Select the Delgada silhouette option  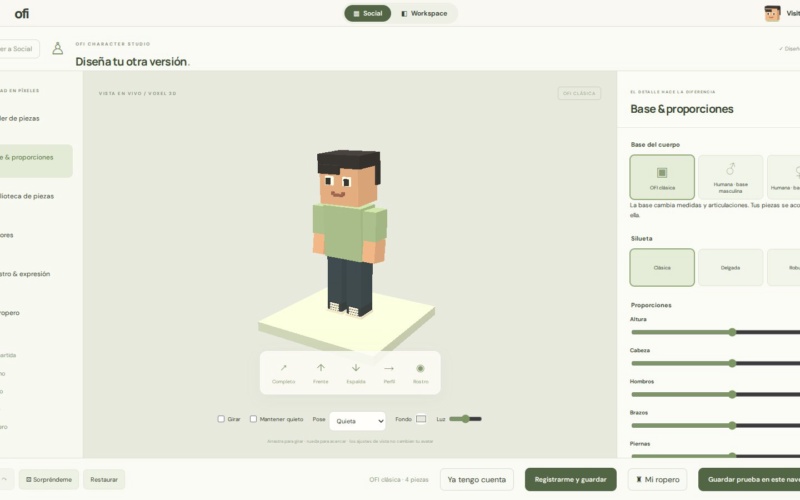(x=730, y=267)
